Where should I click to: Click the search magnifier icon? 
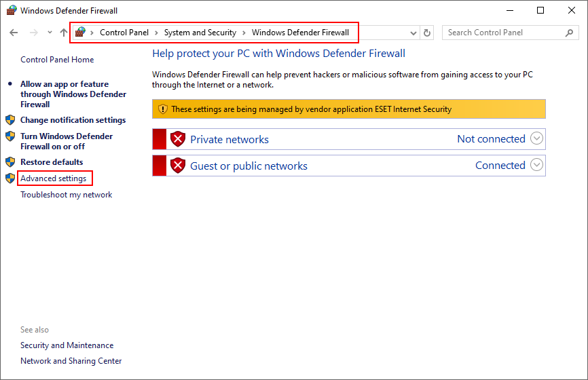coord(569,33)
